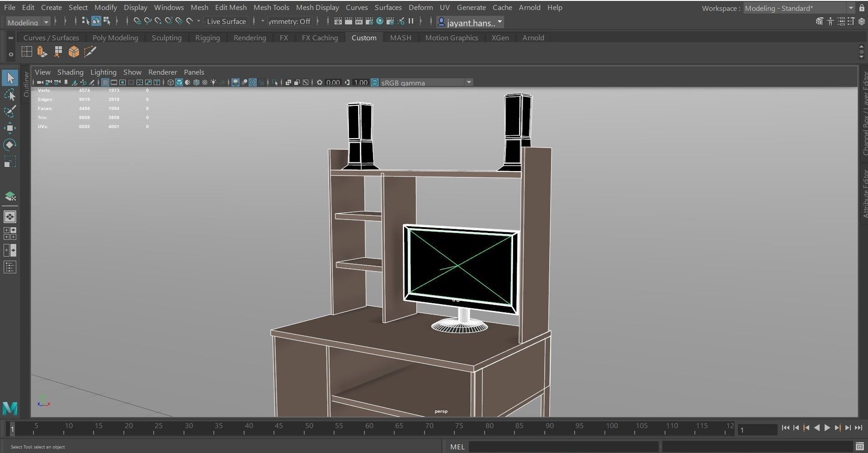Expand the snap options arrow before Live Surface
The image size is (868, 453).
(198, 21)
